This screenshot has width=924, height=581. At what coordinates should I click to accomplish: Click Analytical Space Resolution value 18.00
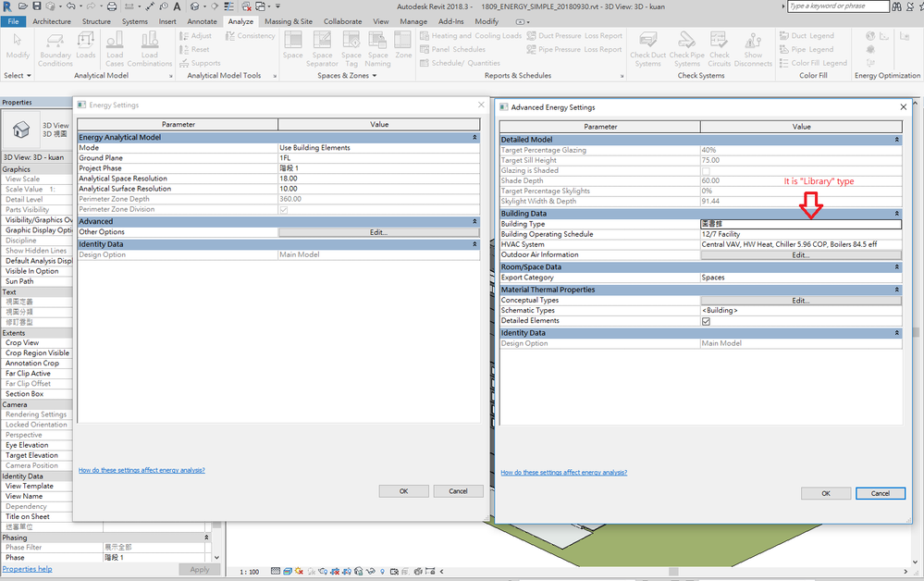tap(378, 179)
